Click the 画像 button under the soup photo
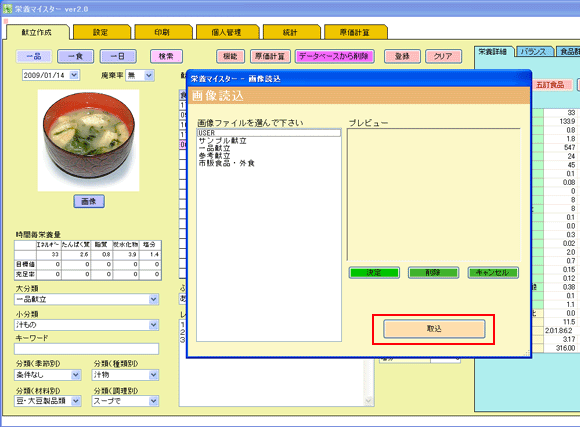Screen dimensions: 580x427 [x=89, y=201]
